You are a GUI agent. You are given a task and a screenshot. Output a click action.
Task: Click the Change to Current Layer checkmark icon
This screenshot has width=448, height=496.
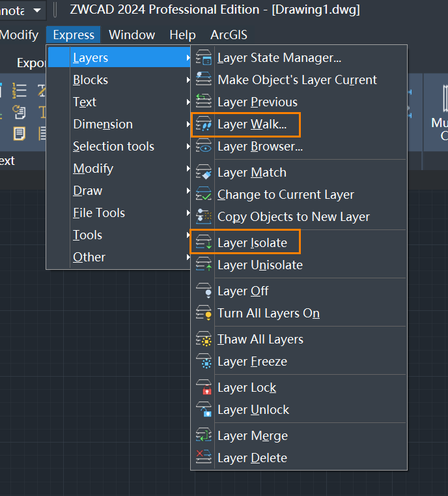click(203, 194)
